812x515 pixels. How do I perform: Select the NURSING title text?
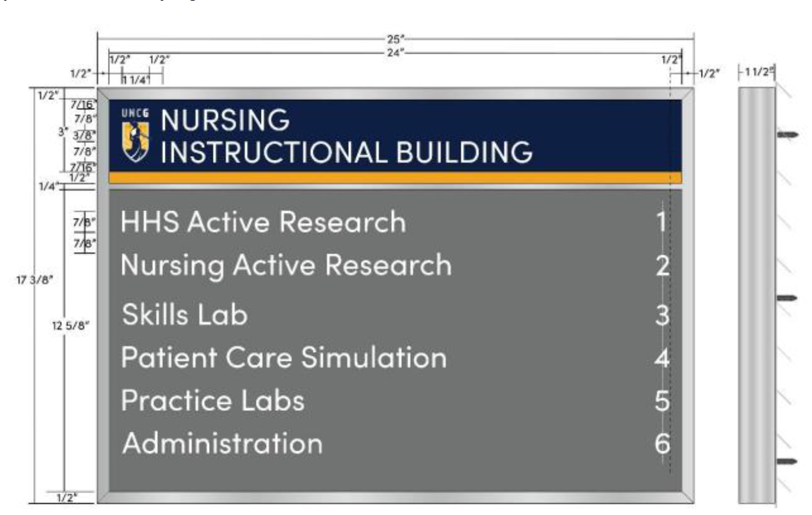pyautogui.click(x=225, y=120)
